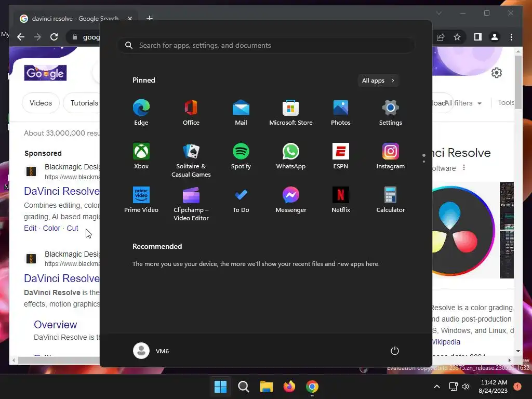The width and height of the screenshot is (532, 399).
Task: Click the Chrome tab search chevron
Action: pyautogui.click(x=438, y=13)
